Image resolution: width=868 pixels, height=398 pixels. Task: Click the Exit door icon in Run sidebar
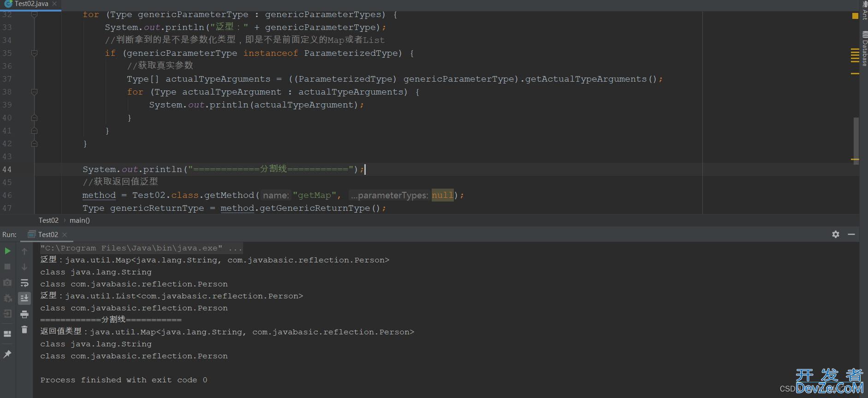click(x=7, y=314)
